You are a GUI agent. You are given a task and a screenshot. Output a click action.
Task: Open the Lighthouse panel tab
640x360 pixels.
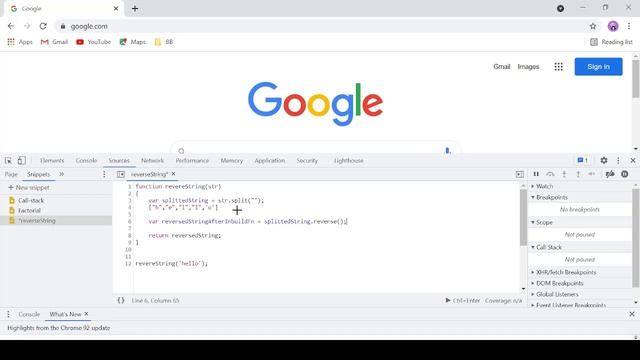(x=348, y=160)
